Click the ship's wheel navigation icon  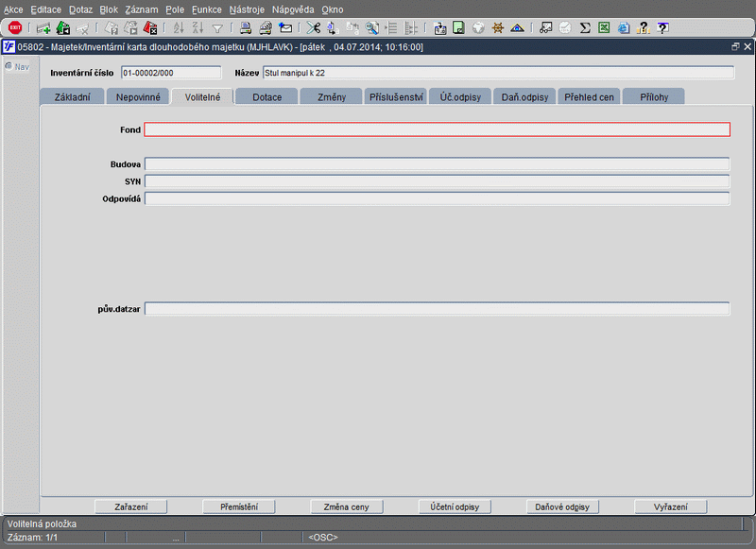(498, 28)
